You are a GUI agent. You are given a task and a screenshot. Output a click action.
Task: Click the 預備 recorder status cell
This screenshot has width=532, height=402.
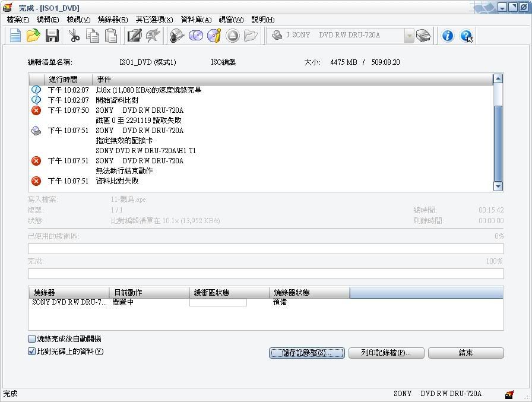280,302
